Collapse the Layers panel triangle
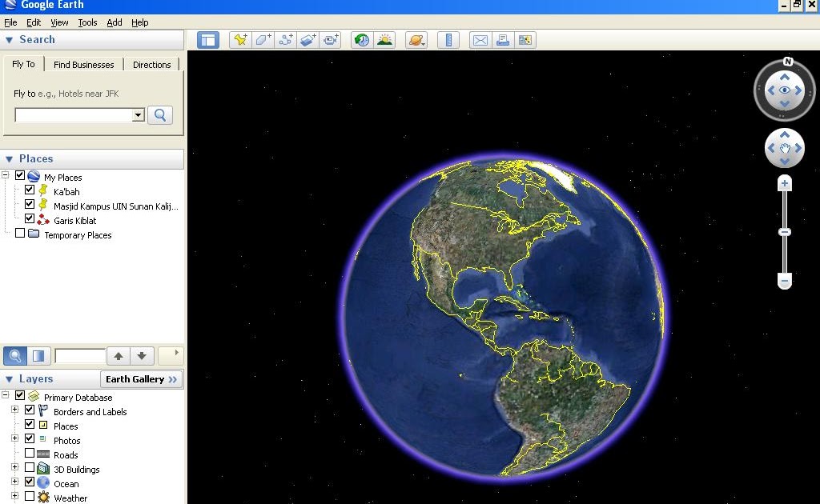This screenshot has height=504, width=820. 9,379
